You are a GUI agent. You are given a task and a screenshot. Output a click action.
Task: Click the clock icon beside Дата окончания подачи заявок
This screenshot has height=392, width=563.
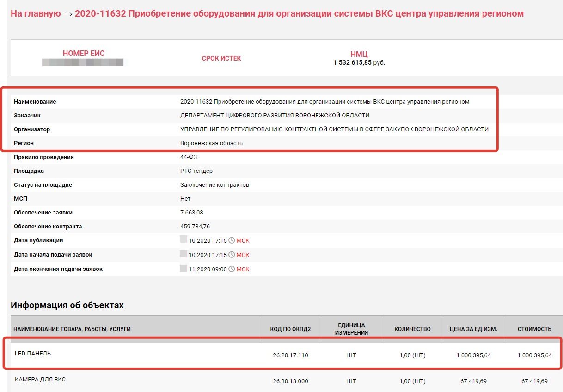click(x=232, y=269)
